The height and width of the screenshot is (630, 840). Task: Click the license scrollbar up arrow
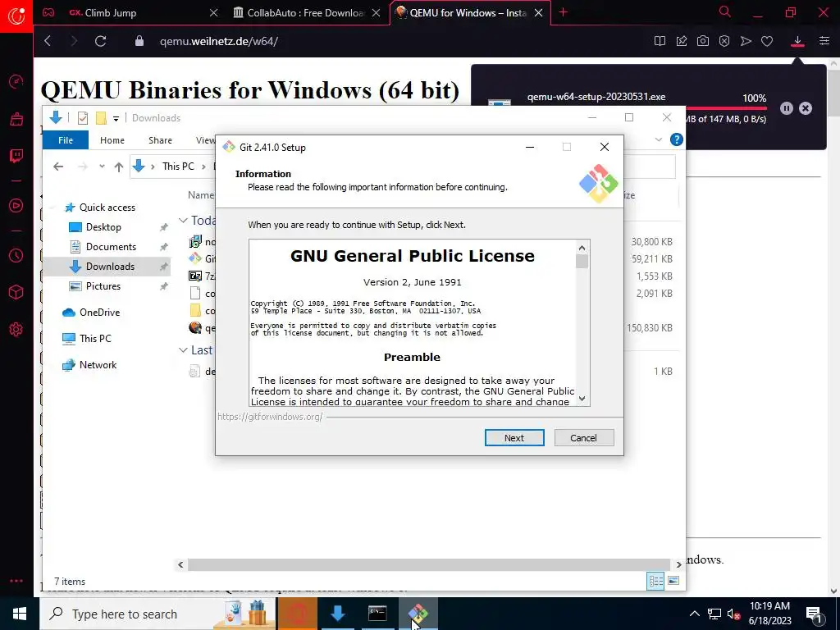582,248
